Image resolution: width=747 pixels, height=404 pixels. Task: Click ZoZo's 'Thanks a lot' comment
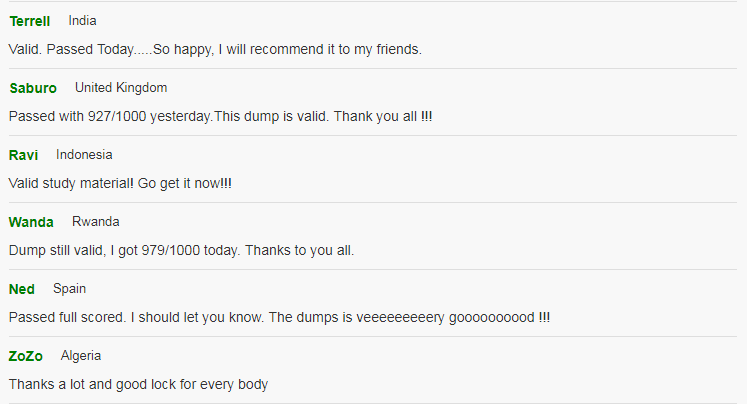(139, 384)
